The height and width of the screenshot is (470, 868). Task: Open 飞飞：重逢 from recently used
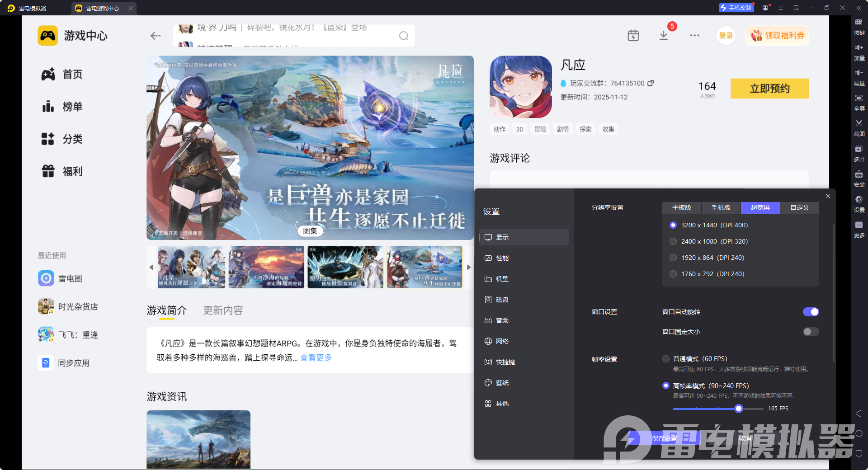(x=68, y=335)
